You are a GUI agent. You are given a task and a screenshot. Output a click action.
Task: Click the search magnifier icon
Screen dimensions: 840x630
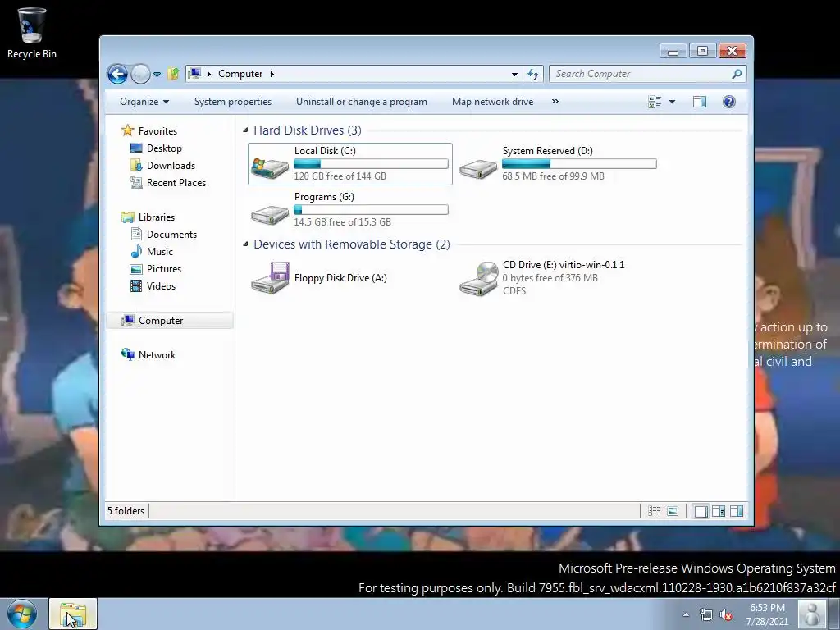point(737,74)
